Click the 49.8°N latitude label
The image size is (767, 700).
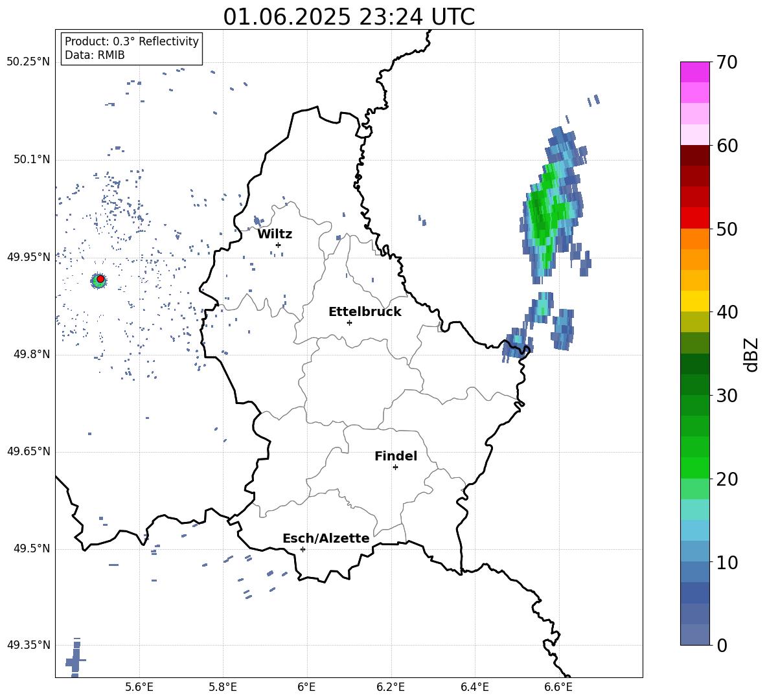pos(32,354)
